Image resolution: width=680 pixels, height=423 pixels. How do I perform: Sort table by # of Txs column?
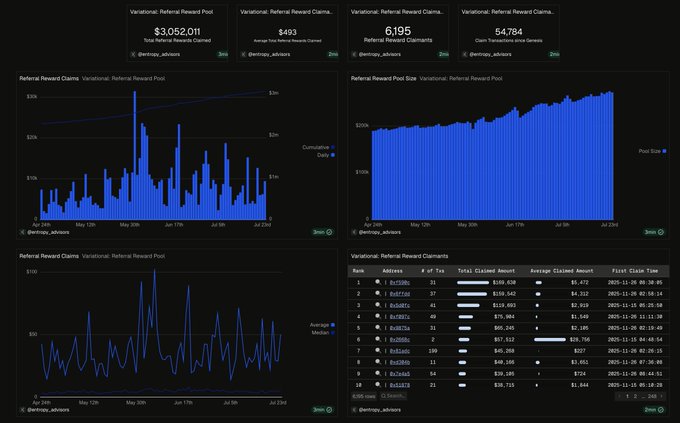[432, 271]
